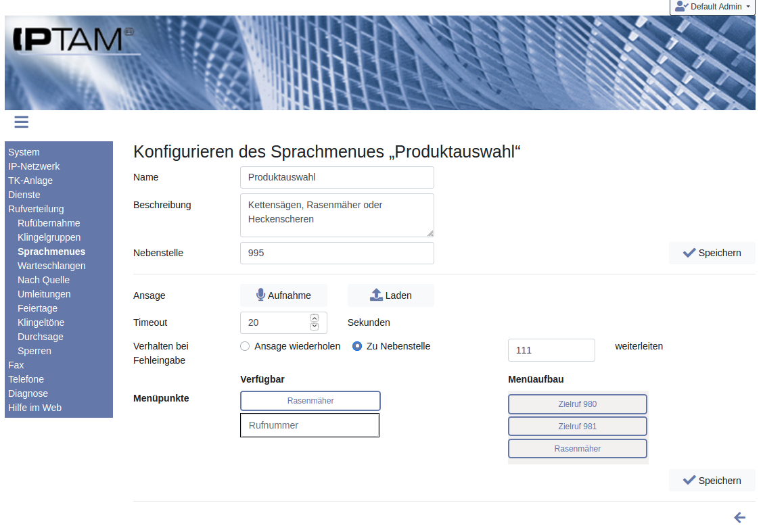Toggle the hamburger sidebar menu icon

coord(21,122)
